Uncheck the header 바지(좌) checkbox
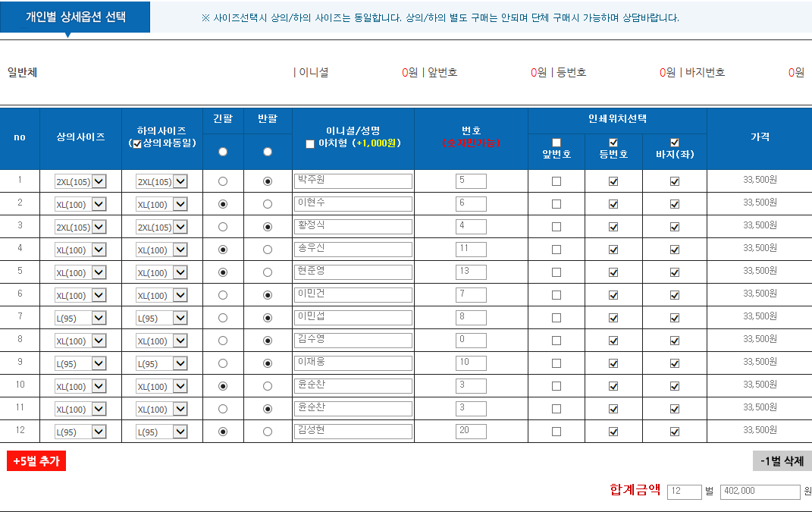The image size is (812, 512). point(675,143)
